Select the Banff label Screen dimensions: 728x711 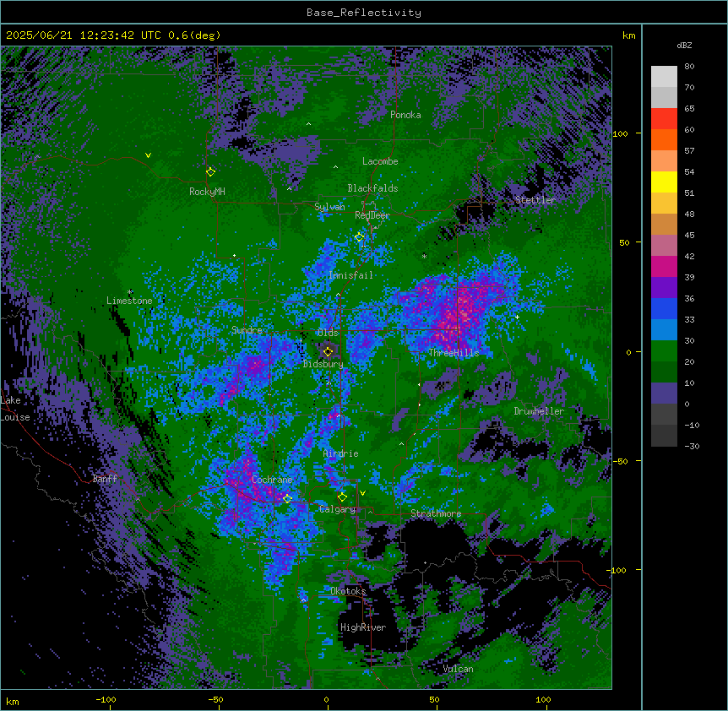[x=105, y=479]
